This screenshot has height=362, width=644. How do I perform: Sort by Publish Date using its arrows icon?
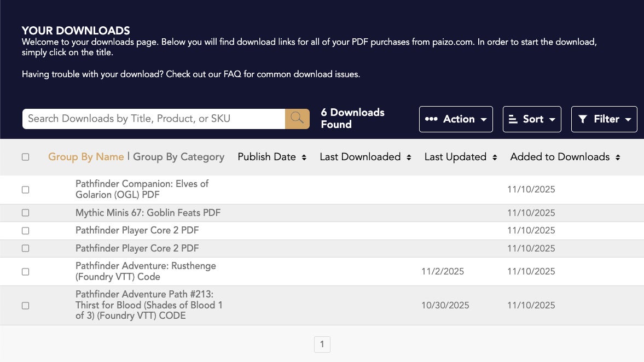[304, 157]
